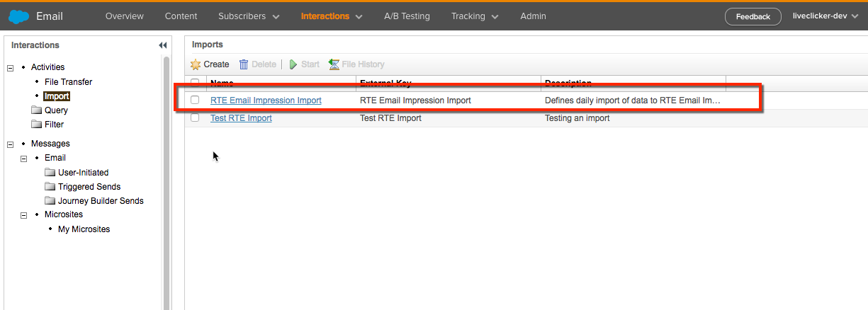
Task: Open the Subscribers menu
Action: point(249,16)
